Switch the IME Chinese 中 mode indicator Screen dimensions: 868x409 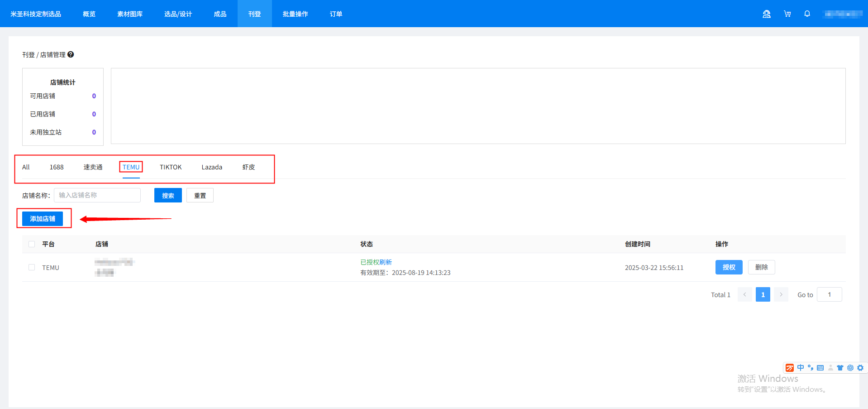[801, 368]
